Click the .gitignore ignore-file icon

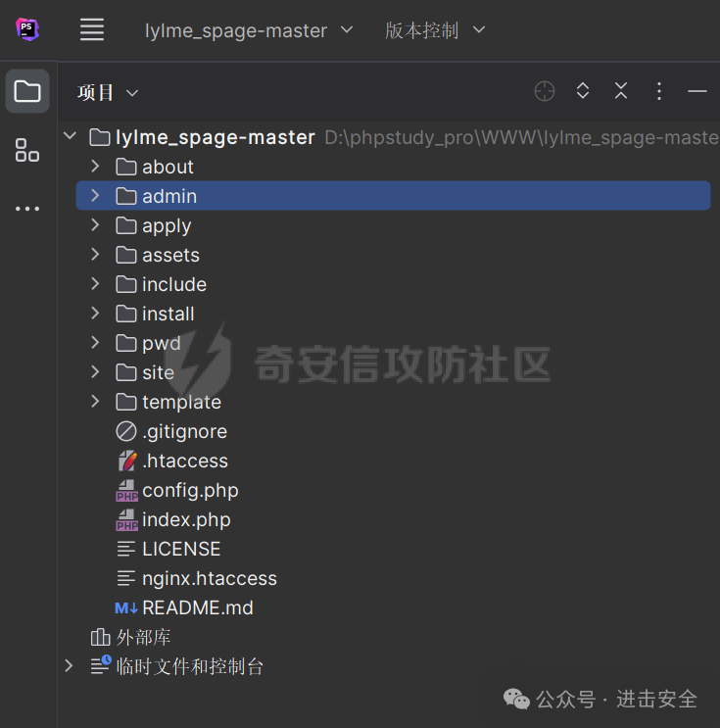point(125,431)
